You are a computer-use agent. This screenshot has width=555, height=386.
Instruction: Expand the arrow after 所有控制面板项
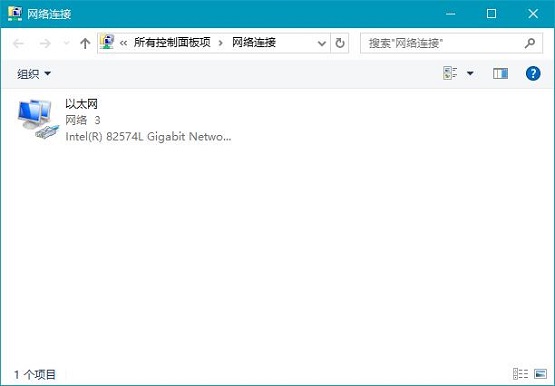[x=221, y=43]
